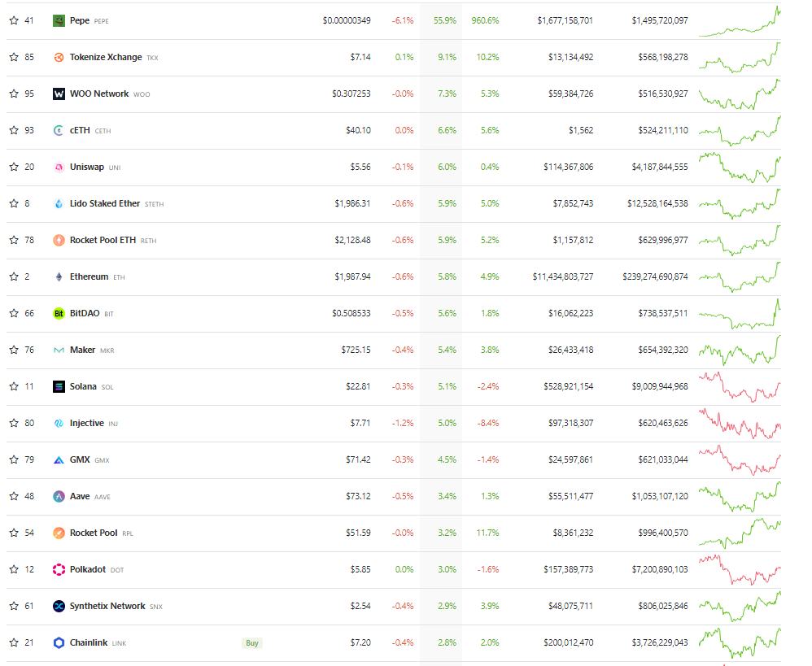Toggle the star next to Ethereum

[14, 276]
